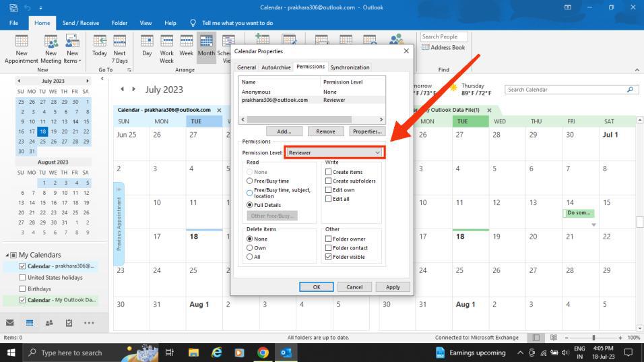The height and width of the screenshot is (362, 644).
Task: Jump to Today in the calendar
Action: coord(100,46)
